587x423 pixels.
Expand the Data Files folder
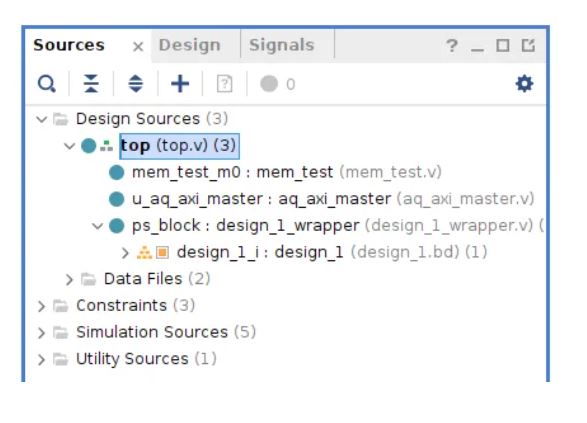click(x=69, y=280)
